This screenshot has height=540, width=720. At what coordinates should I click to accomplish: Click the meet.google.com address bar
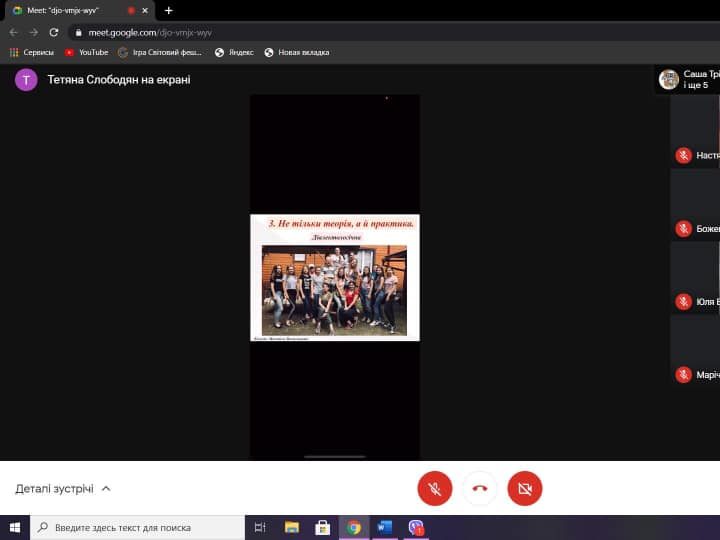395,33
